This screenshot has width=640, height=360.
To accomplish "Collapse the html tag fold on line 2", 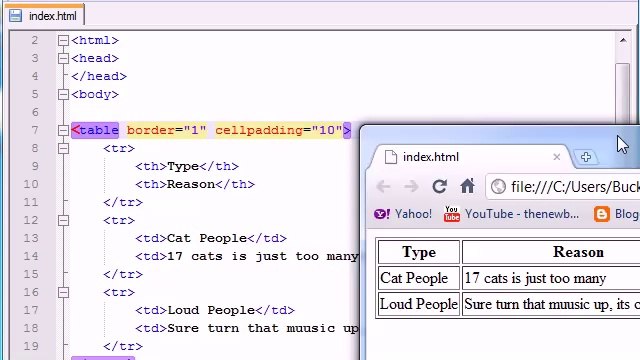I will click(63, 40).
